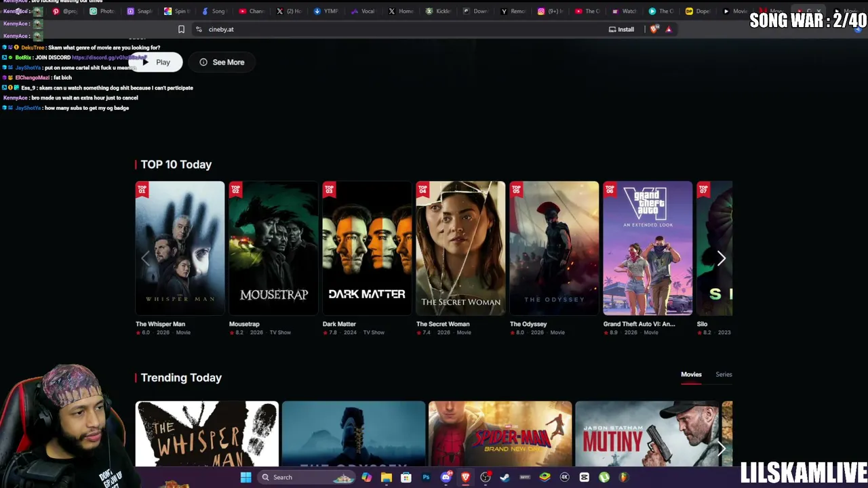Switch to the YTMP browser tab
The height and width of the screenshot is (488, 868).
pos(326,12)
